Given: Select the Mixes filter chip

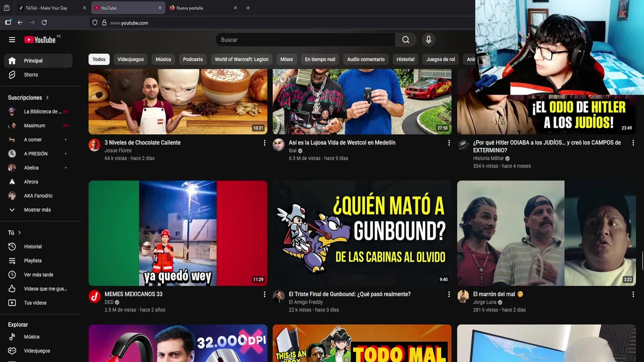Looking at the screenshot, I should click(287, 59).
